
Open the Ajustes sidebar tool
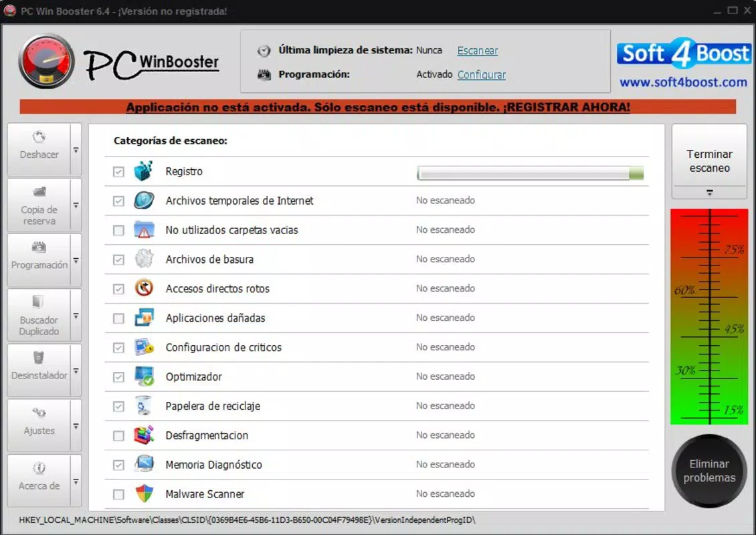coord(39,425)
